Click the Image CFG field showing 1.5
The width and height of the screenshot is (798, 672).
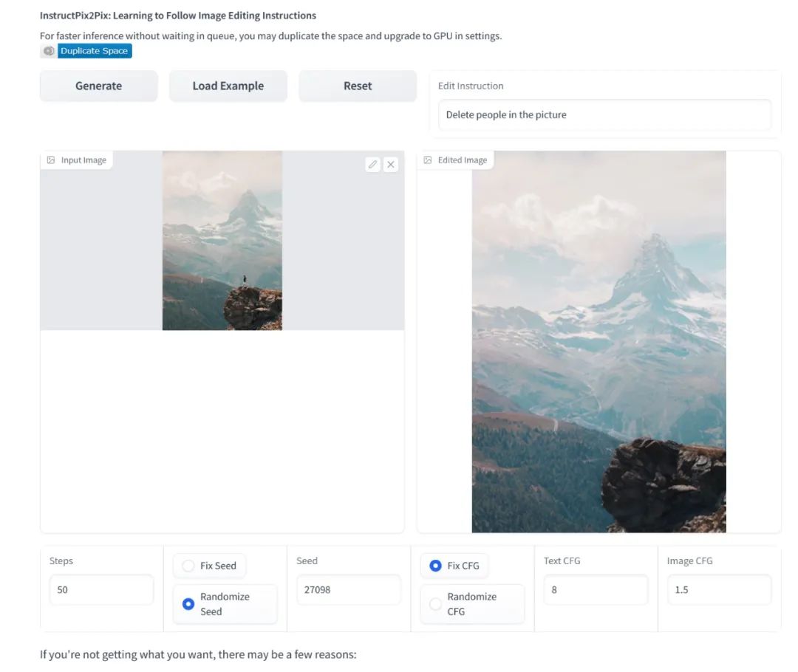coord(718,590)
